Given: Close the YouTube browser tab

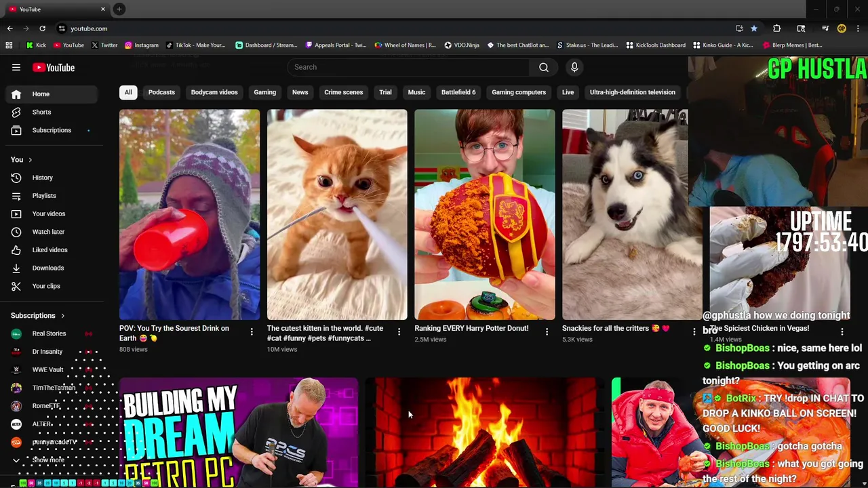Looking at the screenshot, I should (103, 9).
